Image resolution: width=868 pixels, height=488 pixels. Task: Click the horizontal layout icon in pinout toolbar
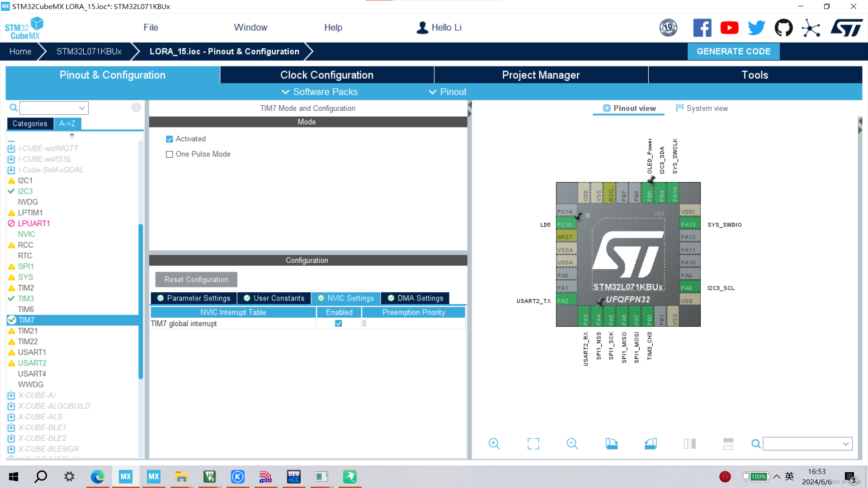click(x=728, y=444)
